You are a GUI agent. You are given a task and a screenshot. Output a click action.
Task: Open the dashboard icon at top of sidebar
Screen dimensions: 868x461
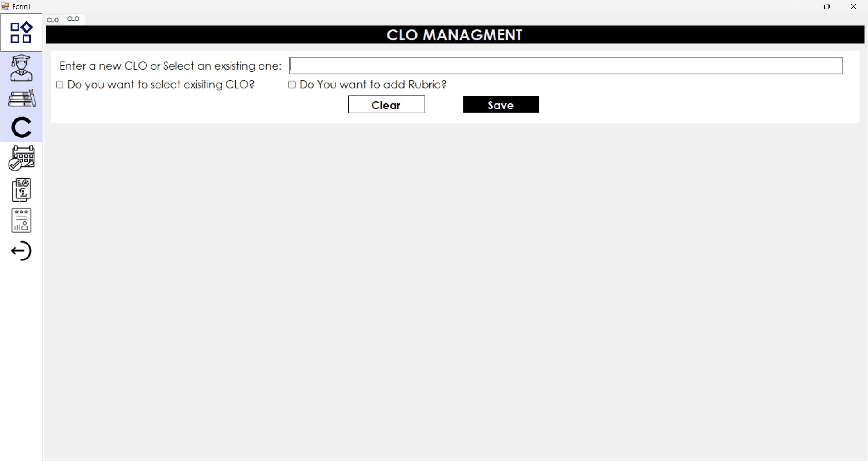click(21, 32)
